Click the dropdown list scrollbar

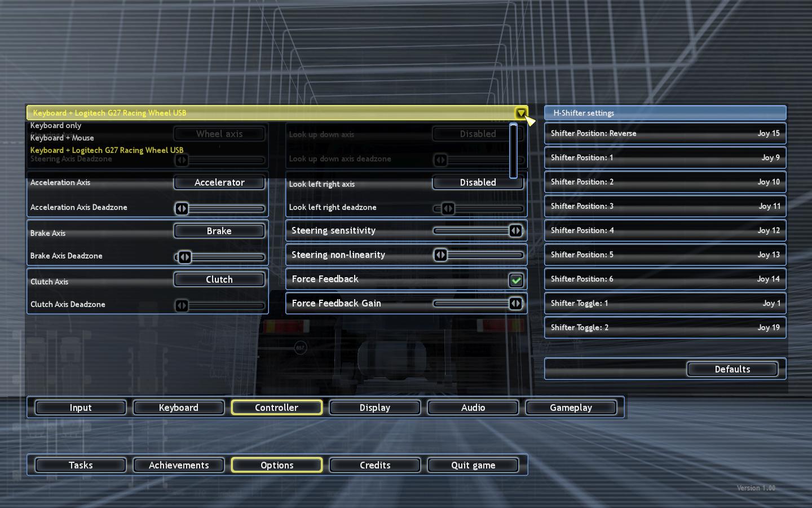pos(513,150)
